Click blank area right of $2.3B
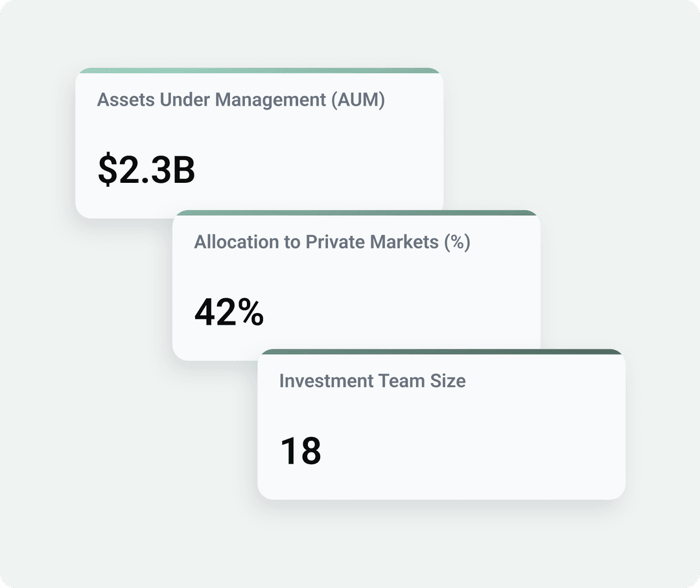700x588 pixels. (311, 170)
